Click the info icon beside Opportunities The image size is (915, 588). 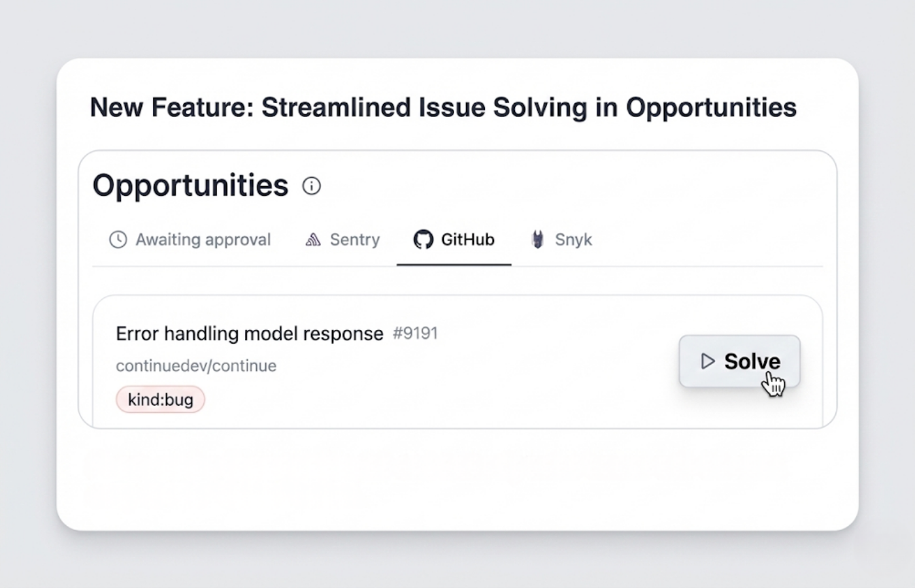click(x=312, y=186)
